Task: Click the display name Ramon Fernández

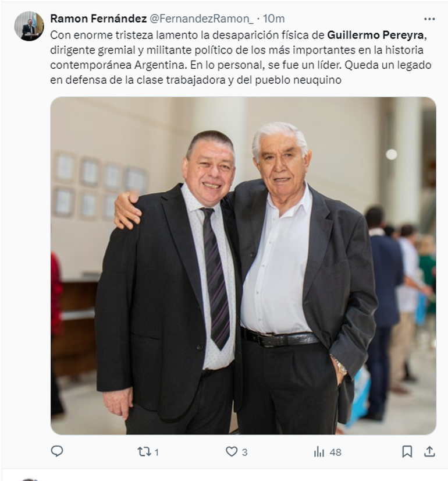Action: coord(98,19)
